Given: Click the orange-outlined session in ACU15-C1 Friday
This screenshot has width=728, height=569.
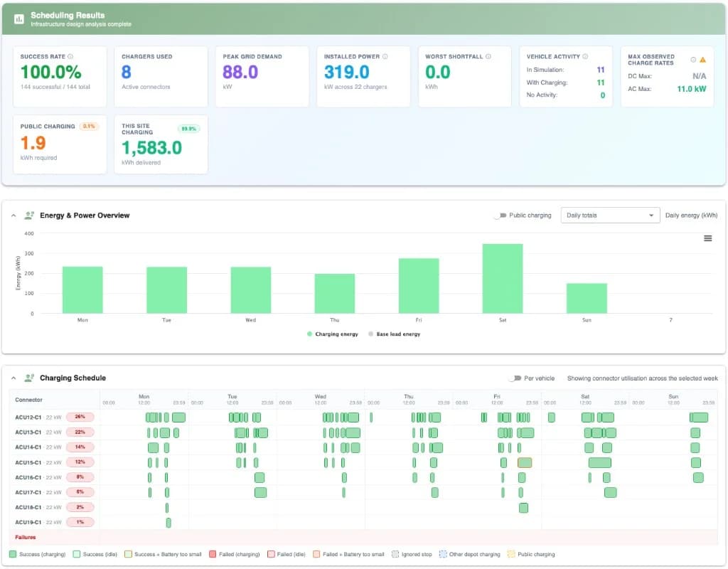Looking at the screenshot, I should (x=525, y=462).
